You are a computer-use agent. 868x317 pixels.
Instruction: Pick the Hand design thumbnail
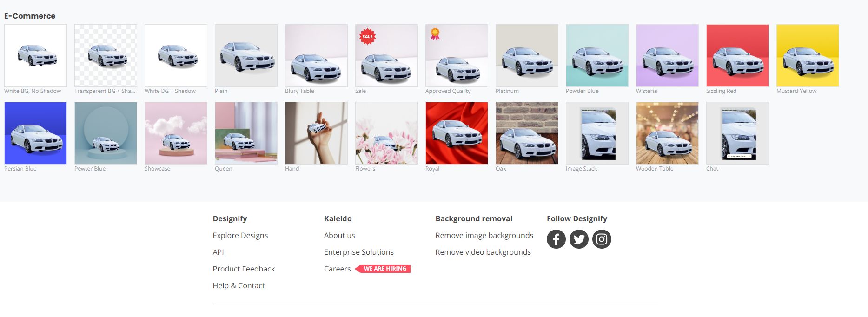(x=316, y=133)
